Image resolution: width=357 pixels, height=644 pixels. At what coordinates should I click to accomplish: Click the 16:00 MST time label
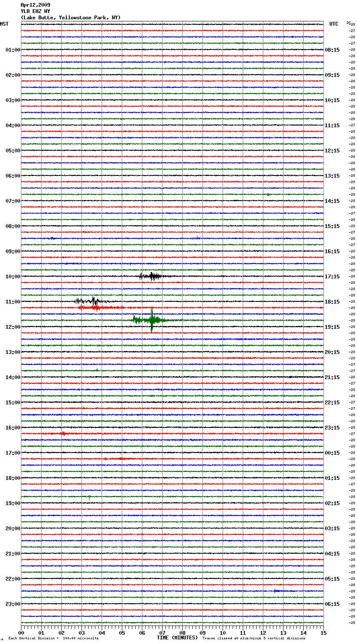point(13,428)
